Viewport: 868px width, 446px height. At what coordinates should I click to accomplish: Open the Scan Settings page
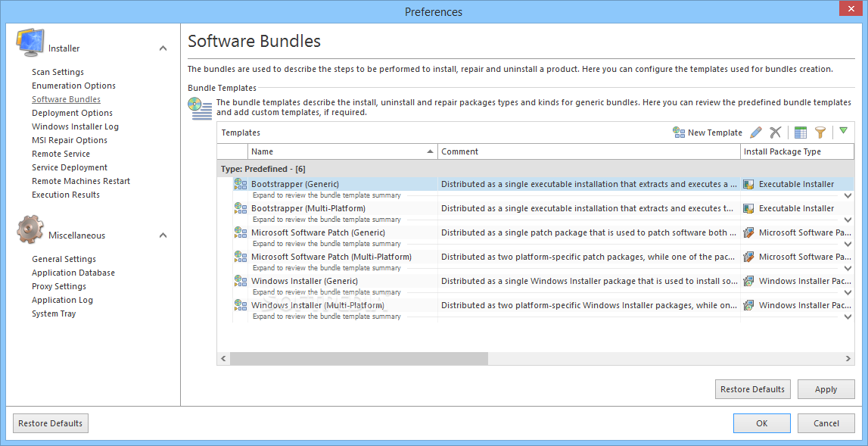coord(58,72)
